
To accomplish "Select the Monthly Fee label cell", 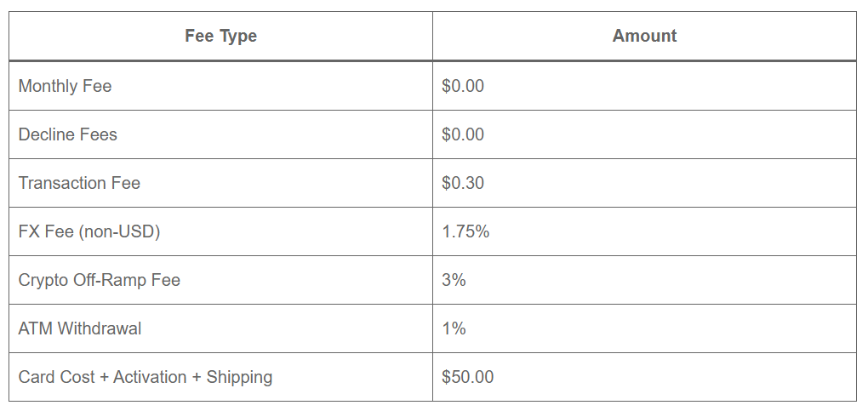I will tap(65, 86).
